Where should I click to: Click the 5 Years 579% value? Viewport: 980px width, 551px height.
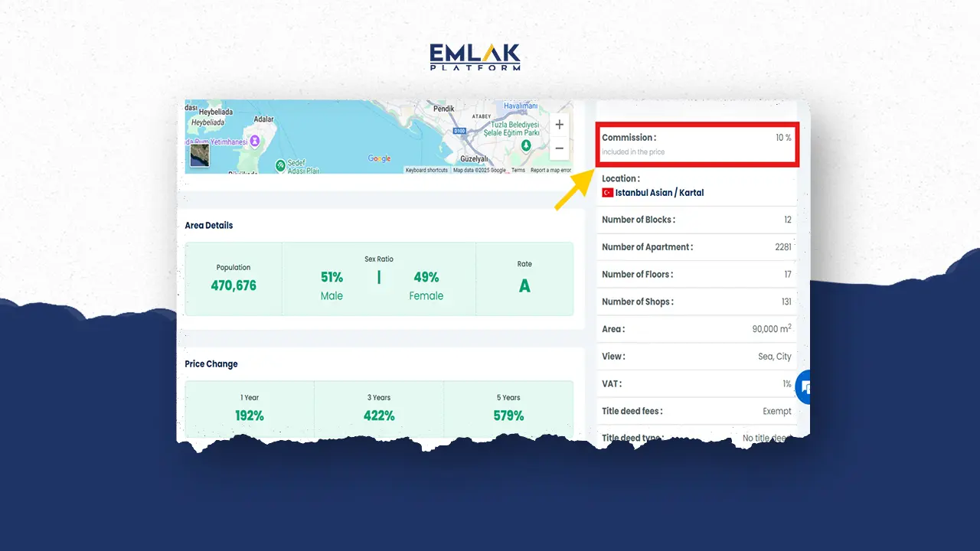508,416
